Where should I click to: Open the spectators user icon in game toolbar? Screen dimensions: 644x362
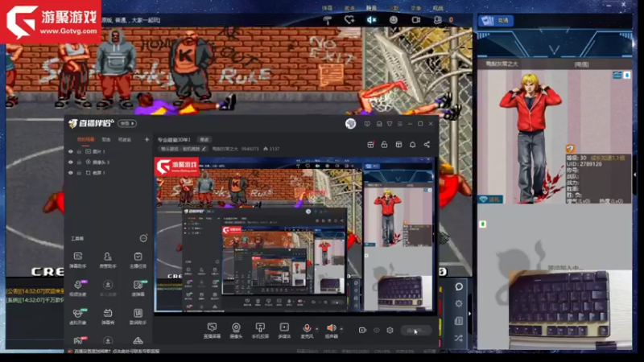[x=438, y=19]
